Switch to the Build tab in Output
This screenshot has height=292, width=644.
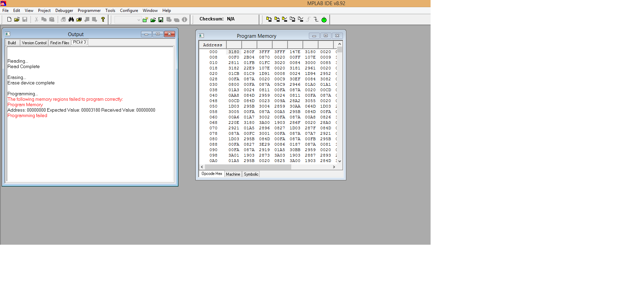[x=12, y=43]
